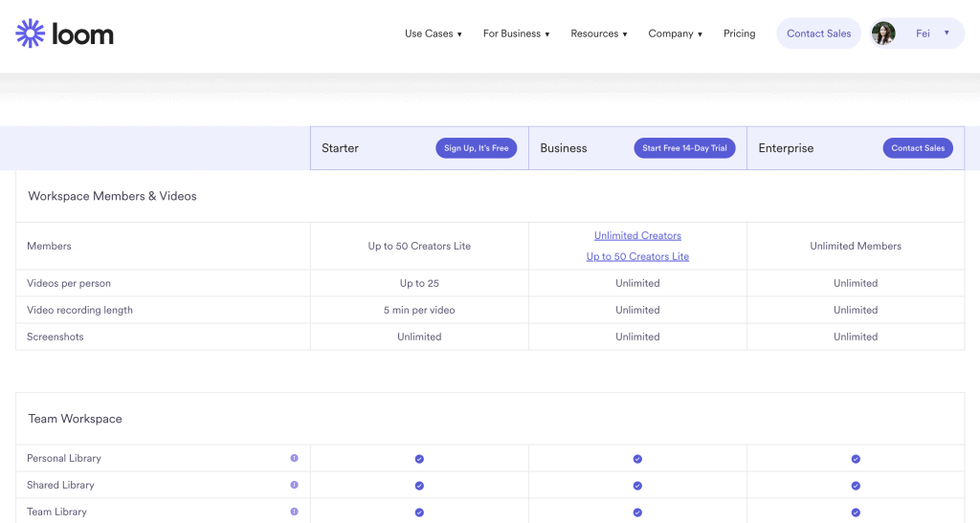Click the Shared Library info icon
This screenshot has height=523, width=980.
[294, 485]
